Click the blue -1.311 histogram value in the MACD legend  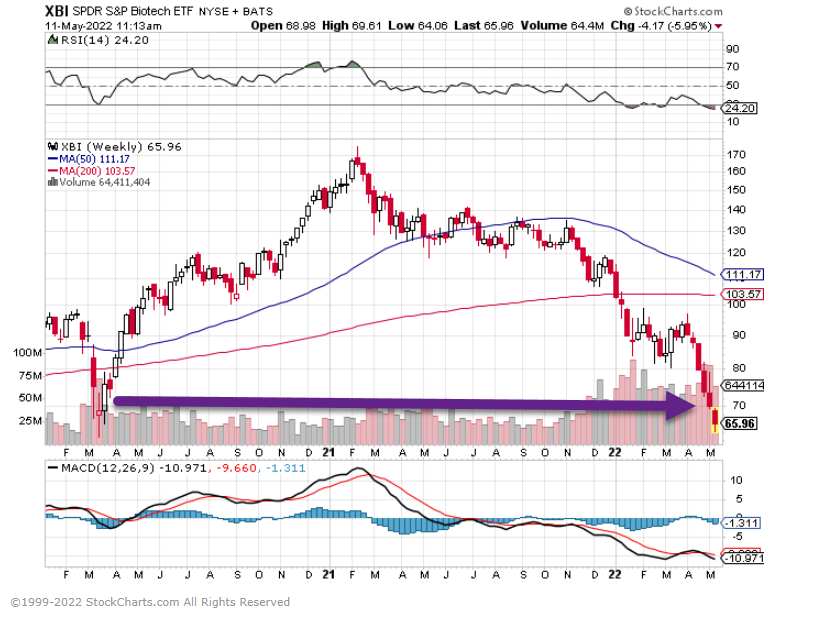285,468
